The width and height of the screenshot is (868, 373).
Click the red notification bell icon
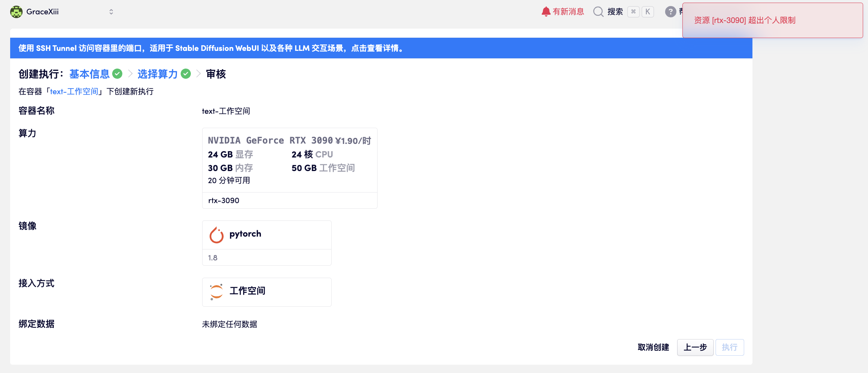(x=545, y=12)
